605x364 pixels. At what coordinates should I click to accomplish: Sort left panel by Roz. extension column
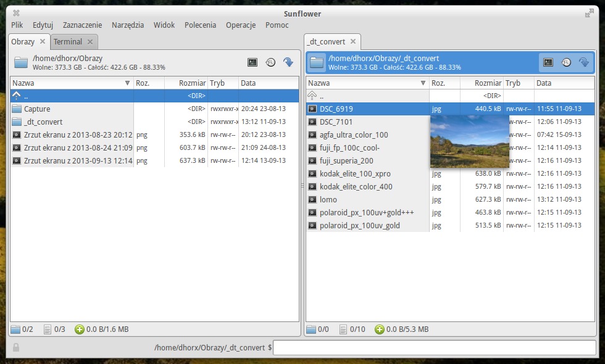coord(149,83)
